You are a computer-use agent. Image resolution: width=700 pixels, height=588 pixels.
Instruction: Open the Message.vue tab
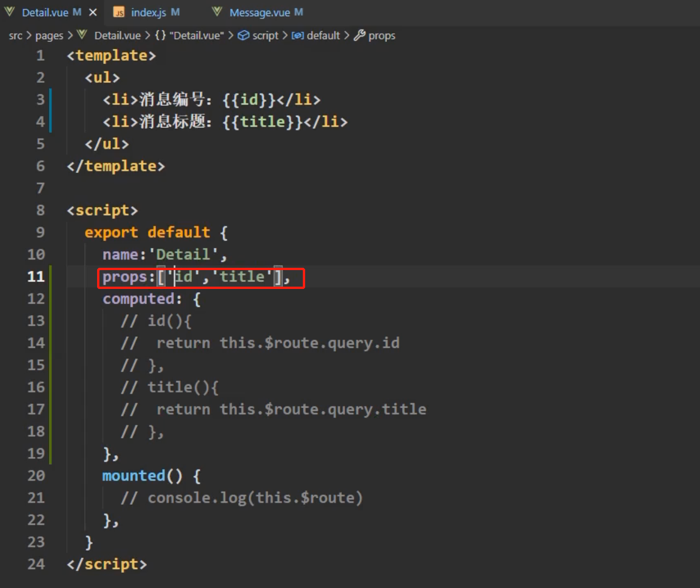260,12
